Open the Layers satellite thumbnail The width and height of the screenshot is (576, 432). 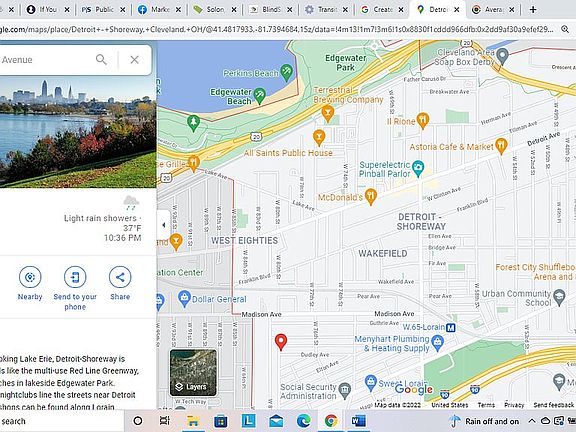(x=193, y=372)
